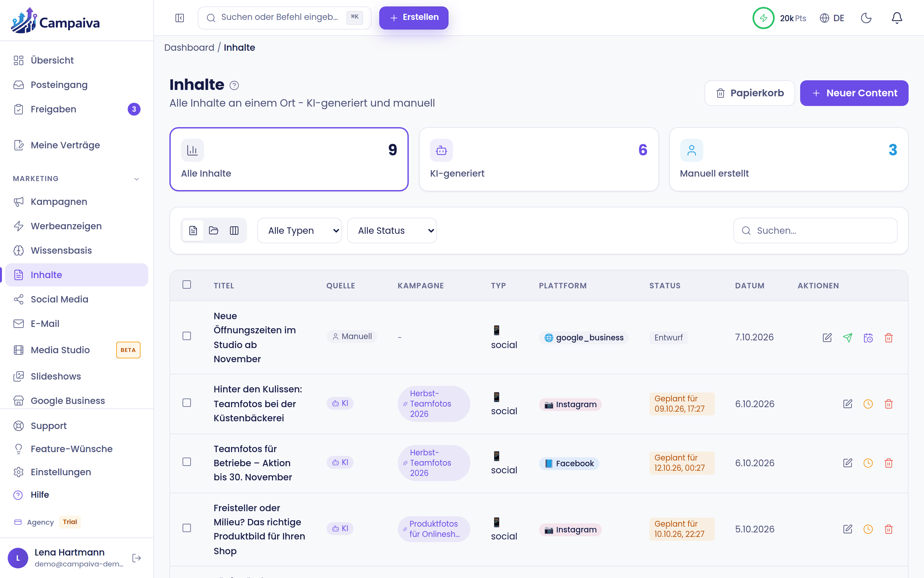Image resolution: width=924 pixels, height=578 pixels.
Task: Click the clock icon for the Hinter den Kulissen post
Action: [x=868, y=404]
